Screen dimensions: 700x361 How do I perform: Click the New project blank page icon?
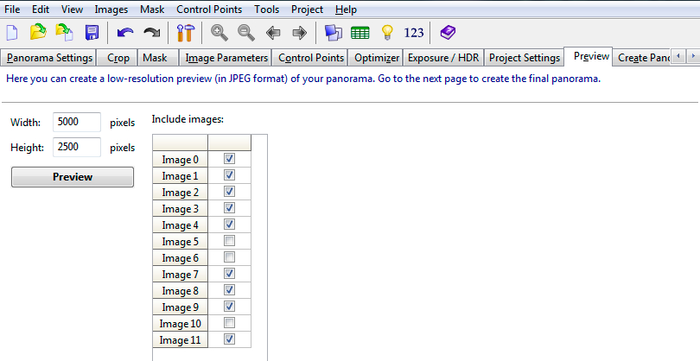point(12,33)
